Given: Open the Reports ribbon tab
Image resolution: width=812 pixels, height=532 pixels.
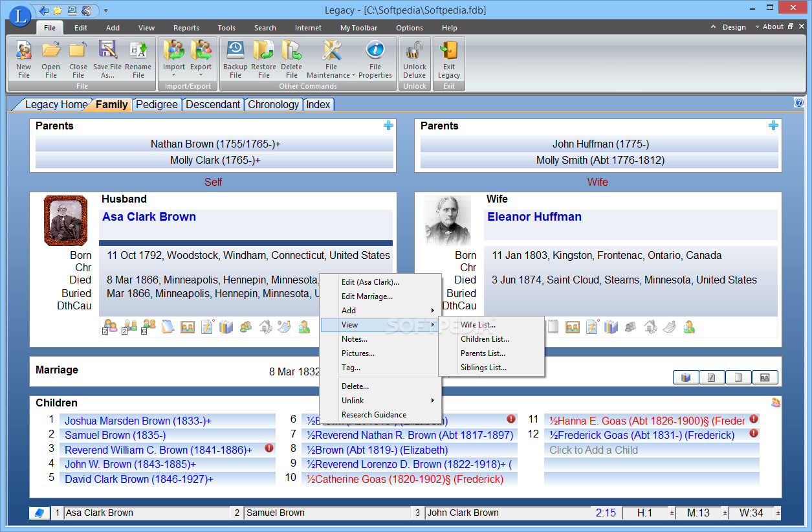Looking at the screenshot, I should (186, 28).
